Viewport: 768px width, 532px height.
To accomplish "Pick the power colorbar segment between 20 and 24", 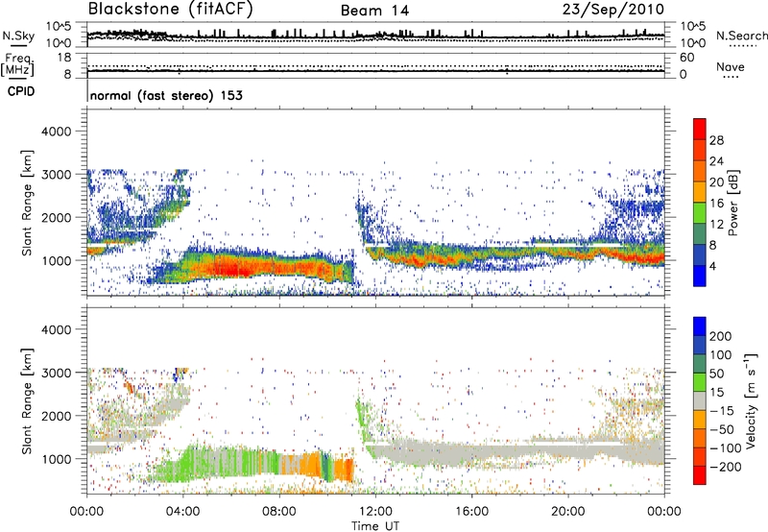I will tap(700, 172).
